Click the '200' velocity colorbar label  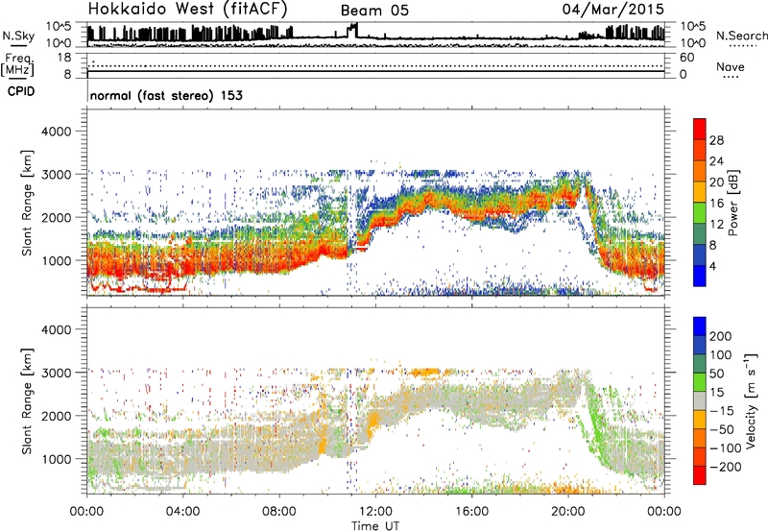tap(721, 336)
